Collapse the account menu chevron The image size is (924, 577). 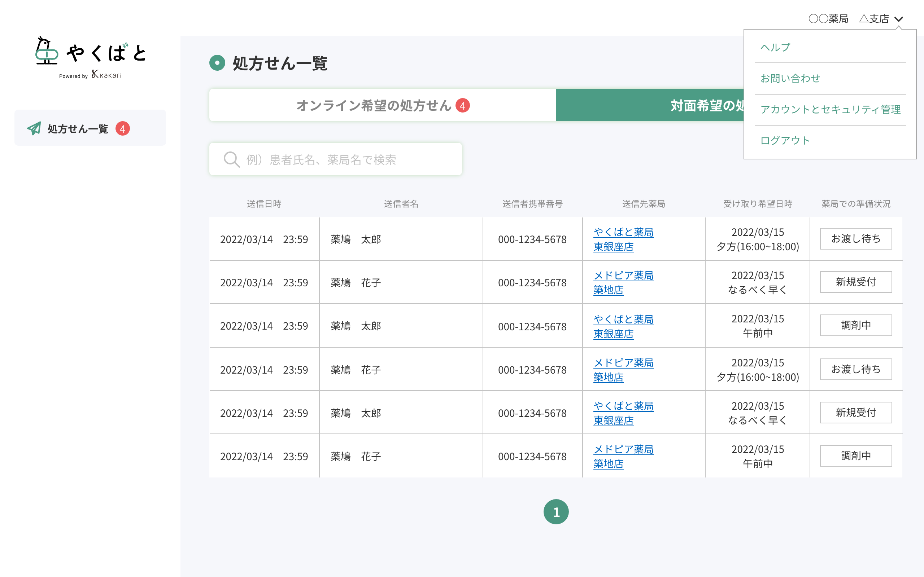[x=898, y=19]
